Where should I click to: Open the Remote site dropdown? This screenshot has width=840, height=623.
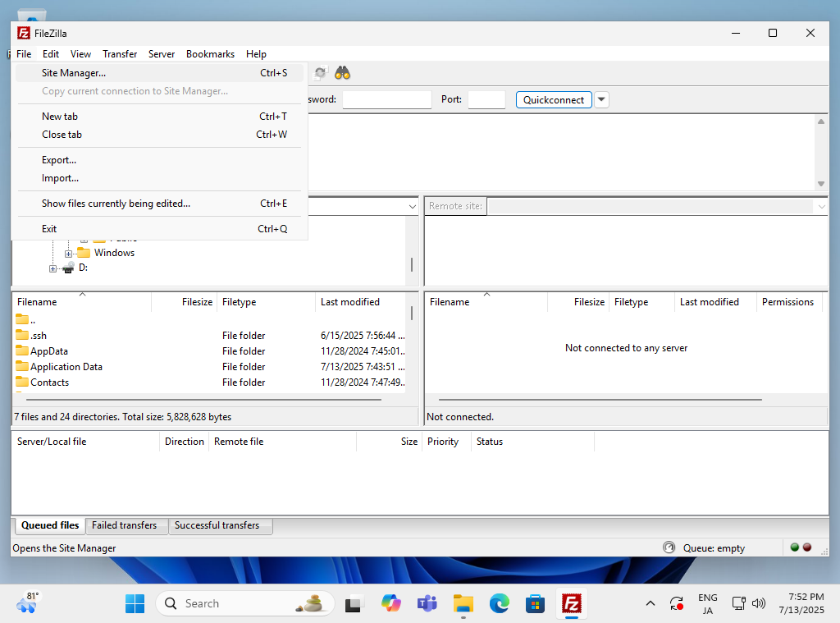821,206
